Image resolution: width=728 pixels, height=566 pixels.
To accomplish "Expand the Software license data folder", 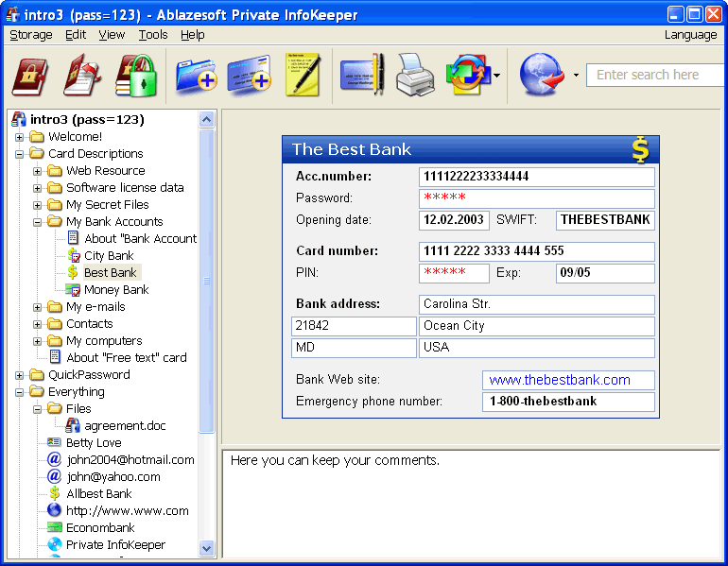I will (37, 188).
